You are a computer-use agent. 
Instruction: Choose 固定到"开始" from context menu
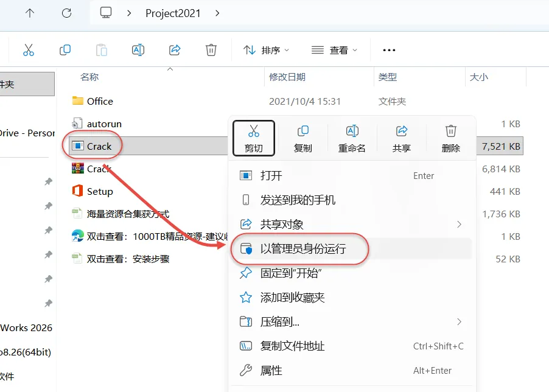point(352,273)
